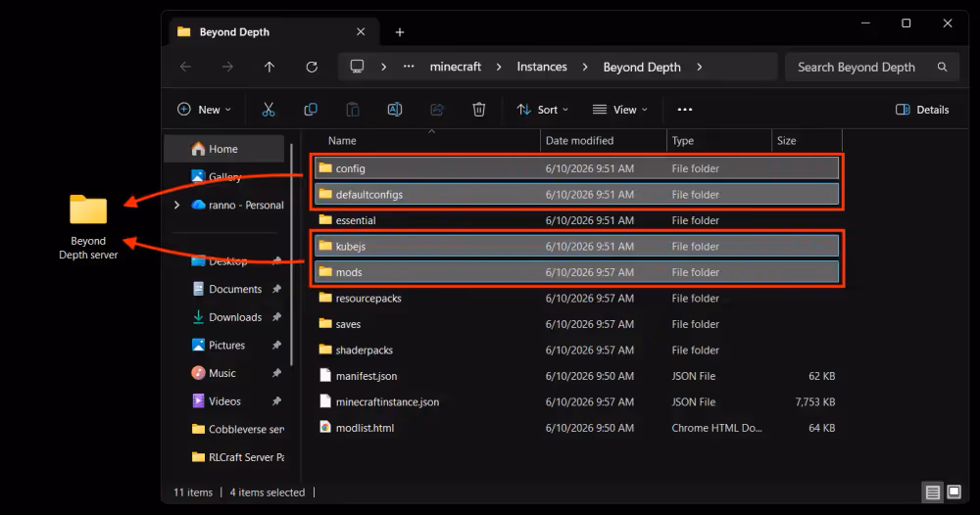This screenshot has height=515, width=980.
Task: Click the Rename icon in toolbar
Action: click(395, 110)
